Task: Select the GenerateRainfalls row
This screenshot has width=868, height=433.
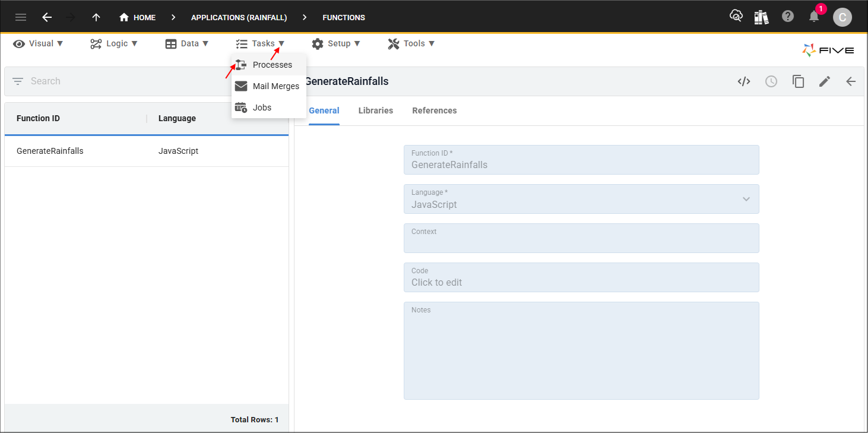Action: pos(147,151)
